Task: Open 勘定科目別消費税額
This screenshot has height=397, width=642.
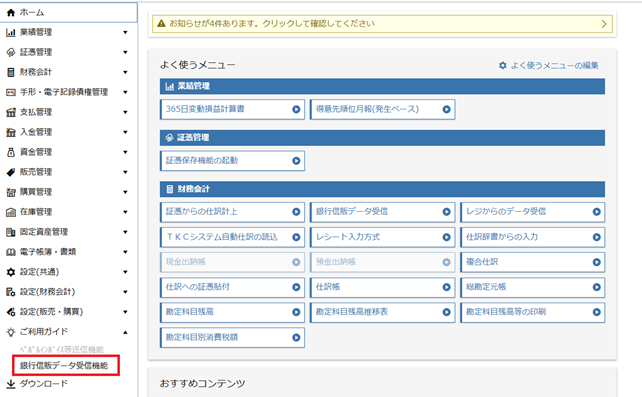Action: tap(232, 338)
